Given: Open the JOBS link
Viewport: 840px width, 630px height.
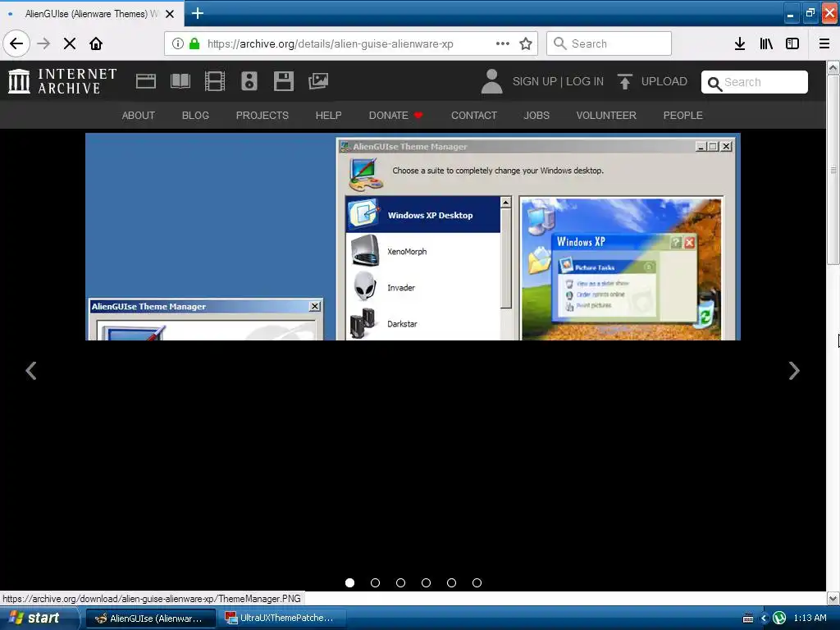Looking at the screenshot, I should tap(536, 116).
